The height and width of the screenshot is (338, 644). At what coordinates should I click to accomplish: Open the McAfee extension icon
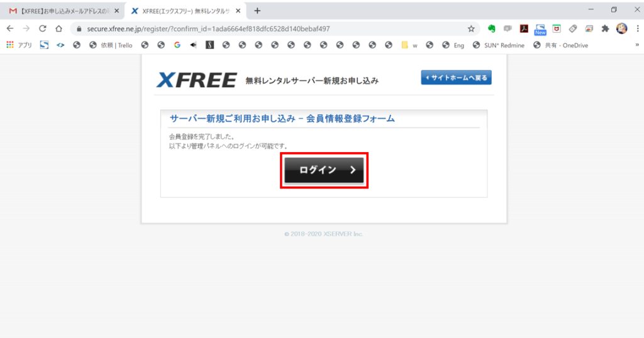pyautogui.click(x=557, y=28)
